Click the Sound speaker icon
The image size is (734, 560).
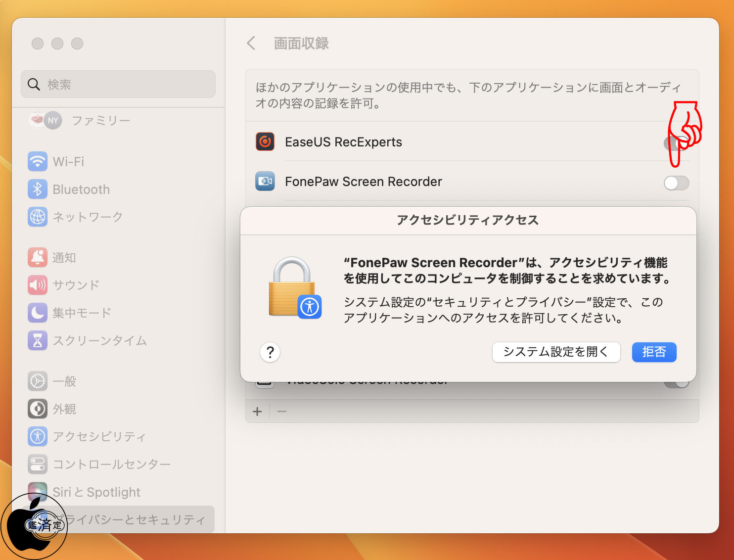click(x=38, y=285)
